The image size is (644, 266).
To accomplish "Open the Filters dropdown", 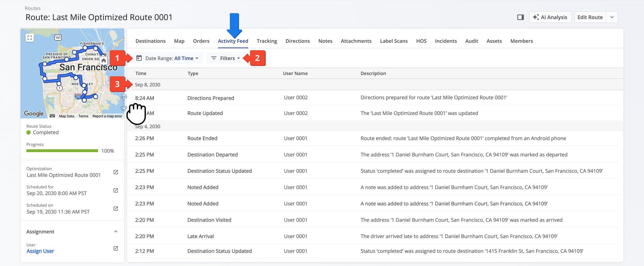I will (x=226, y=58).
